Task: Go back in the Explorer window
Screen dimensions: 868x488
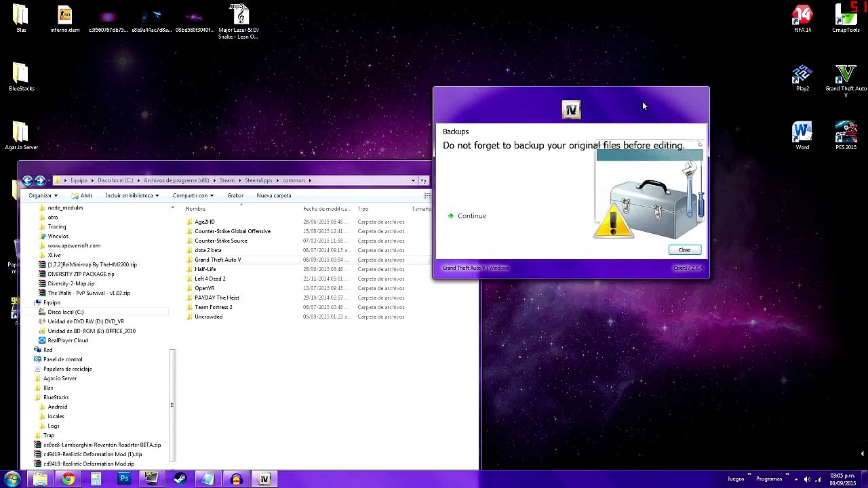Action: (x=27, y=180)
